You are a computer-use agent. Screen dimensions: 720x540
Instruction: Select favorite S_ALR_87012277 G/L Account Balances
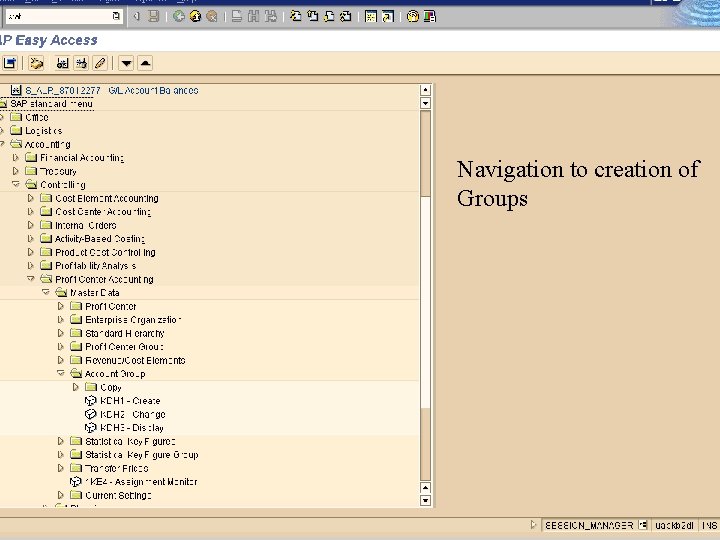click(112, 90)
